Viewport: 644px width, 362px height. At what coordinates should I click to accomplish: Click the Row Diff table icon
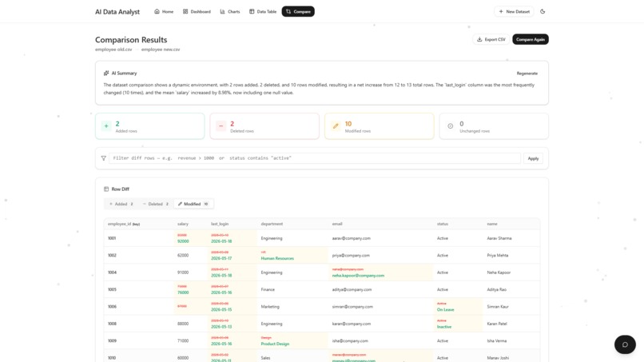tap(106, 189)
